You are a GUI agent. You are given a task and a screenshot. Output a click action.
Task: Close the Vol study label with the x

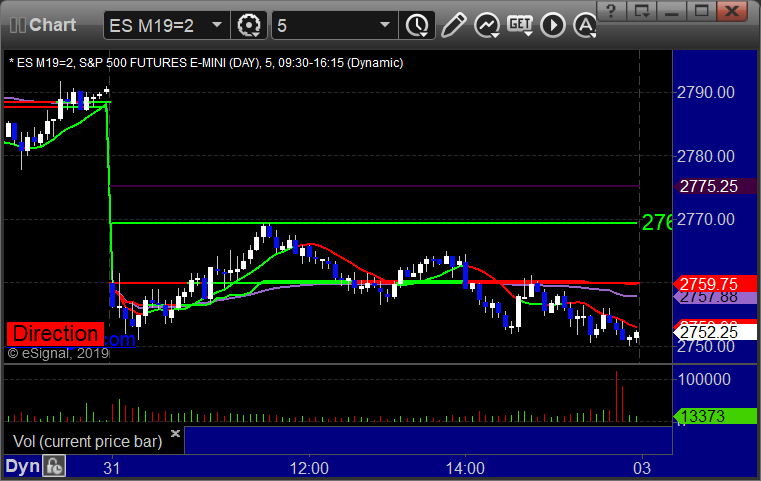[x=175, y=433]
